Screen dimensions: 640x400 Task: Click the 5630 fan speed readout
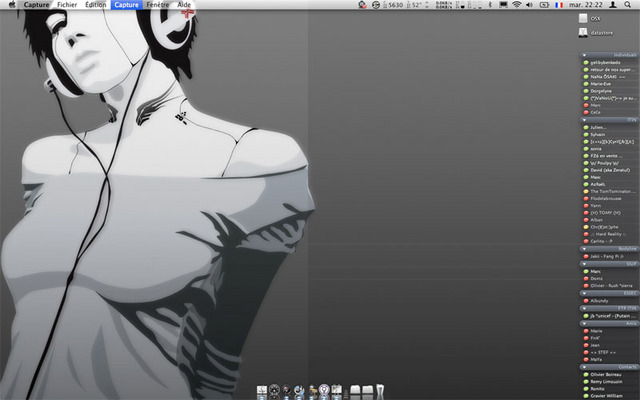[393, 5]
